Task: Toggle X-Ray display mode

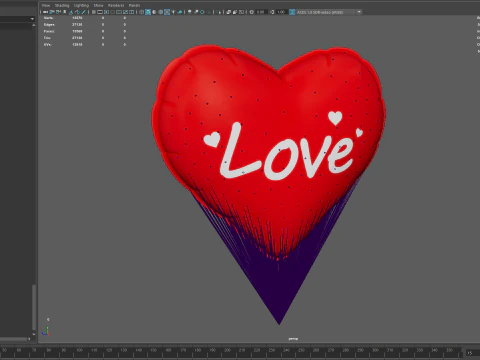Action: click(x=228, y=12)
